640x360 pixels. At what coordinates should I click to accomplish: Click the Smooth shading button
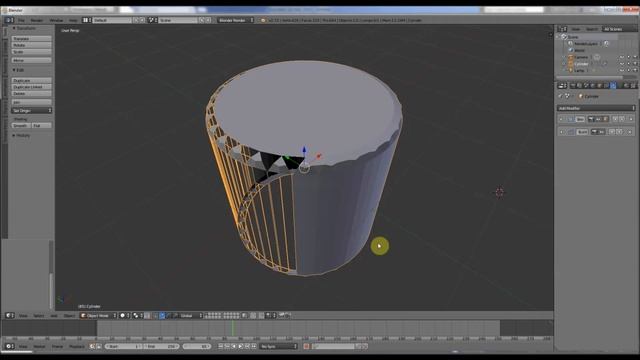point(21,125)
